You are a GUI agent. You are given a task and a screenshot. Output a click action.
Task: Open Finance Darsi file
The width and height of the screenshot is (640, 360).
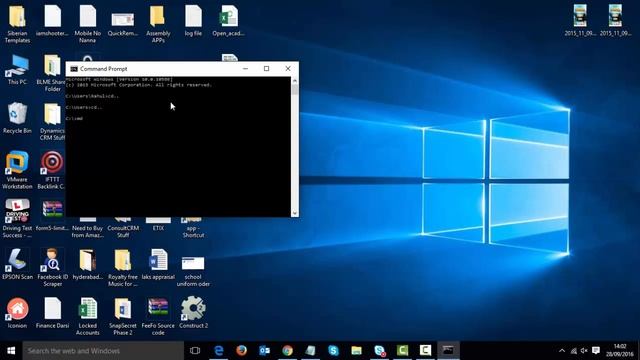[52, 313]
